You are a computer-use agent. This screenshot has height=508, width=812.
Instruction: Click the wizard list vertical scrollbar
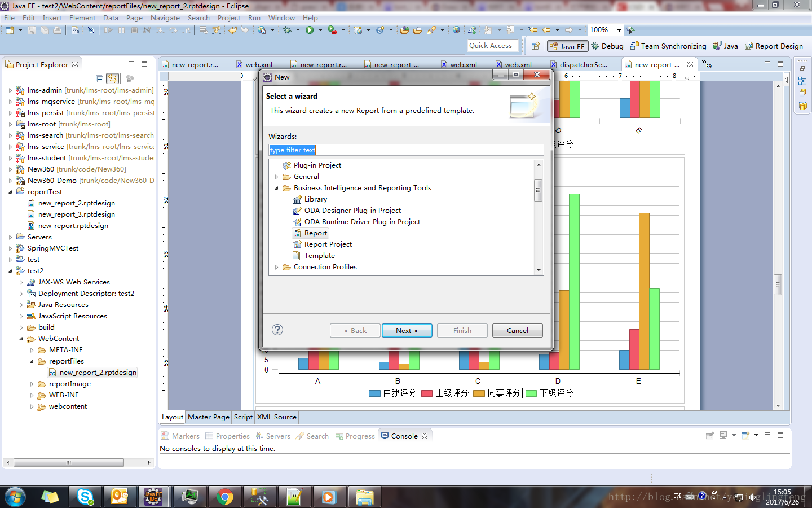click(x=539, y=190)
